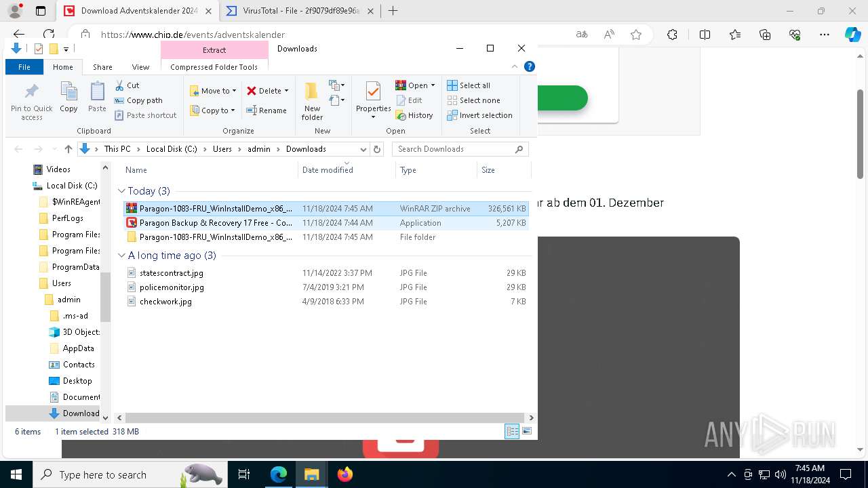This screenshot has width=868, height=488.
Task: Select statescontract.jpg file
Action: (326, 273)
